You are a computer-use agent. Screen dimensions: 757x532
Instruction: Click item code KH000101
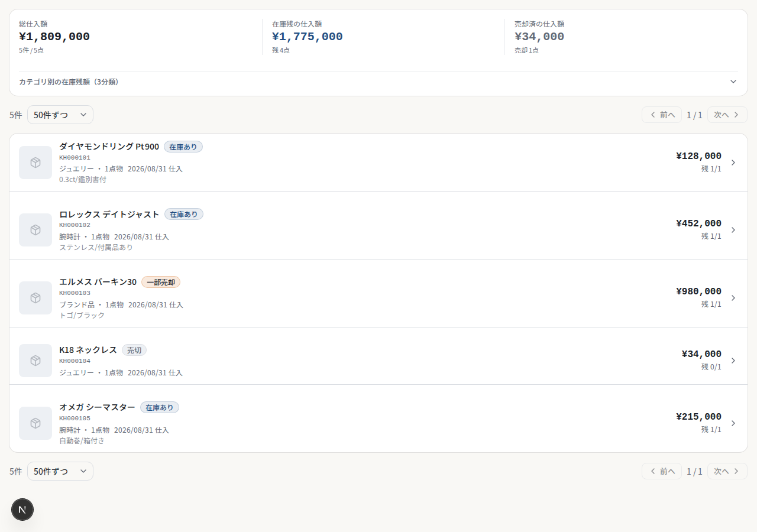pos(75,158)
